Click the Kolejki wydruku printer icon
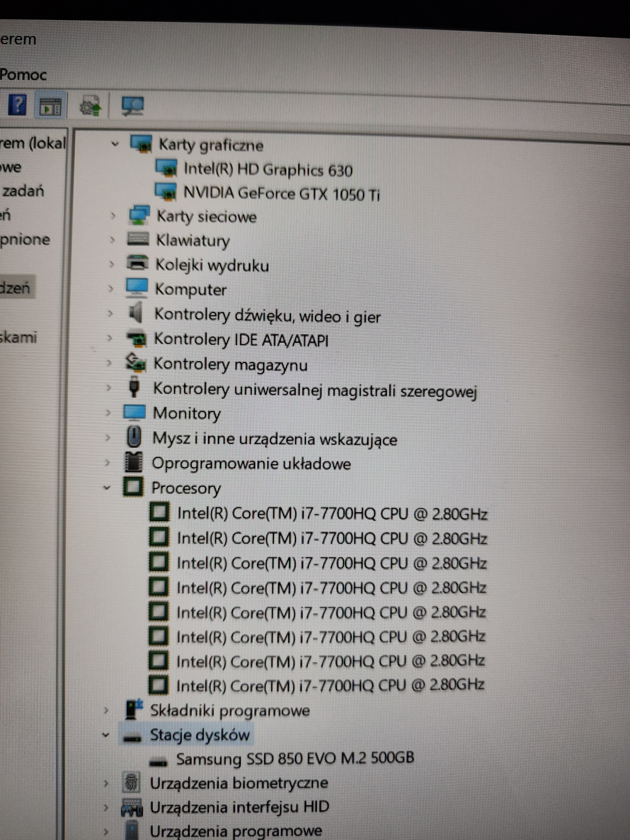Image resolution: width=630 pixels, height=840 pixels. (x=137, y=263)
